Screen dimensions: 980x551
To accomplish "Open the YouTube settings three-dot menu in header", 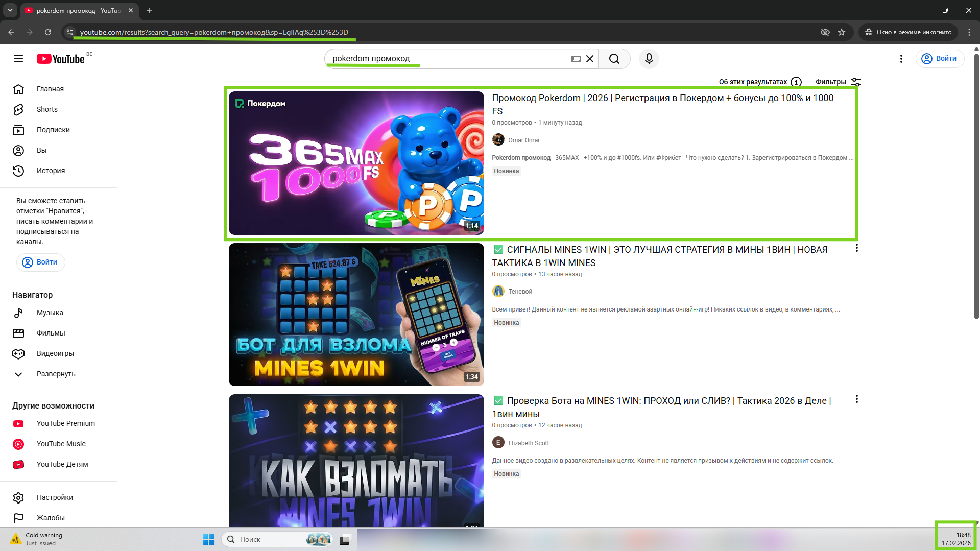I will point(901,59).
